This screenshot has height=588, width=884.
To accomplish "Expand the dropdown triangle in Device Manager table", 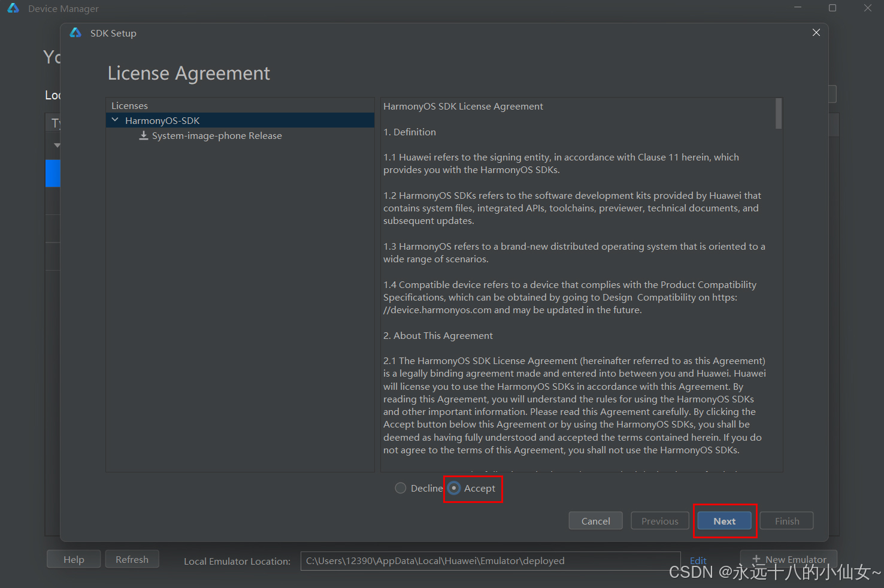I will point(57,145).
